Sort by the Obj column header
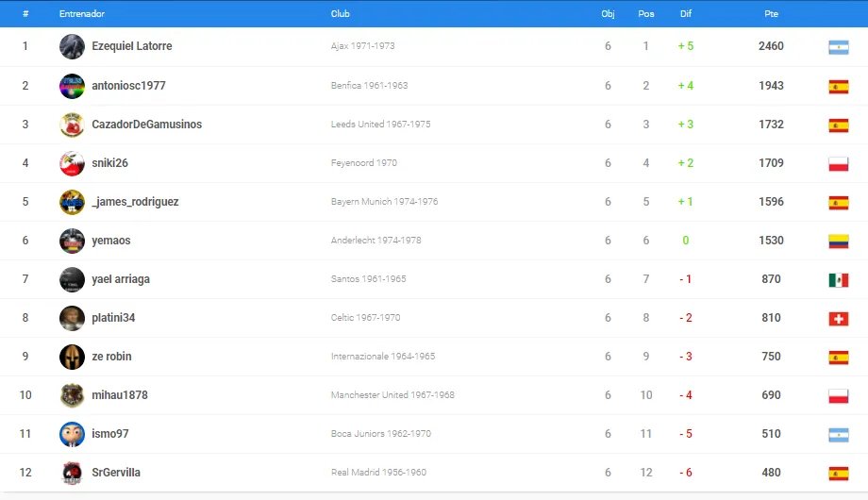 pyautogui.click(x=608, y=14)
